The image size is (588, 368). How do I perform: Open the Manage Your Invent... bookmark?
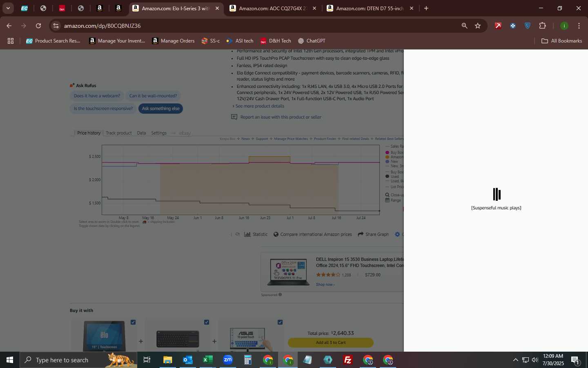[117, 41]
